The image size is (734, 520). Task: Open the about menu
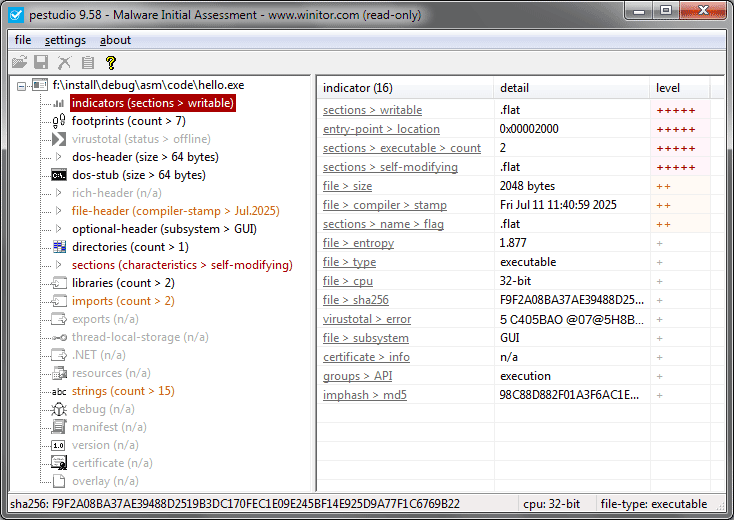(115, 40)
